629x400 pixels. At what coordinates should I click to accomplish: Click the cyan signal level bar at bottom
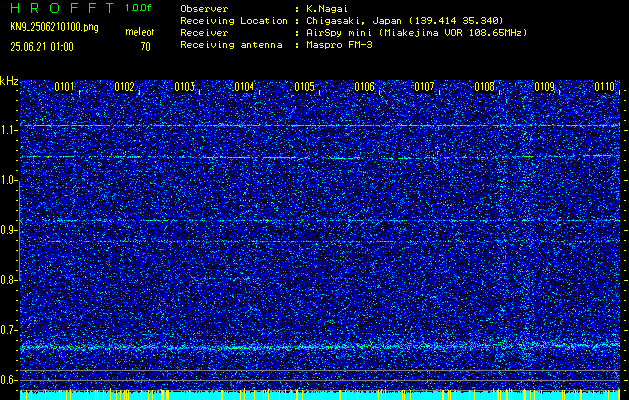(x=320, y=395)
